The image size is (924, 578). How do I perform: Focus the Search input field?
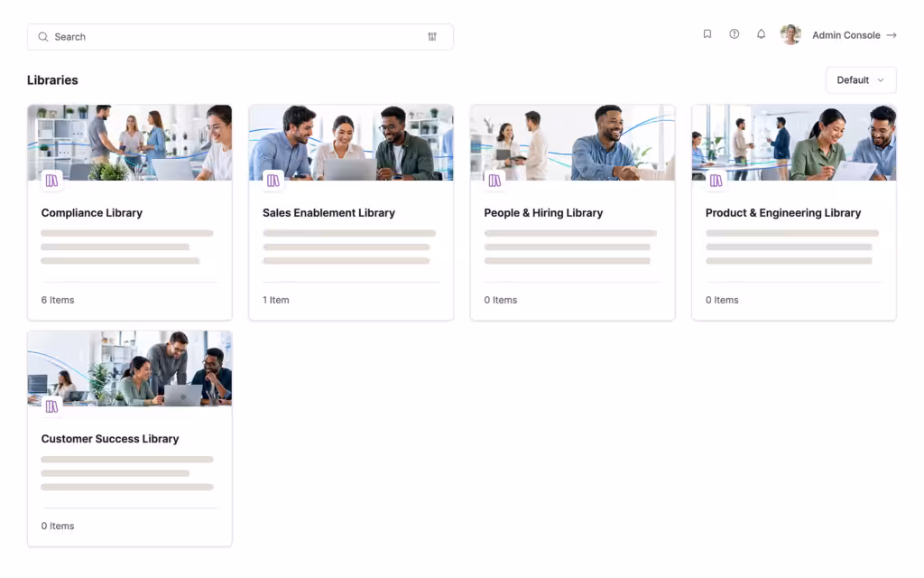tap(240, 36)
